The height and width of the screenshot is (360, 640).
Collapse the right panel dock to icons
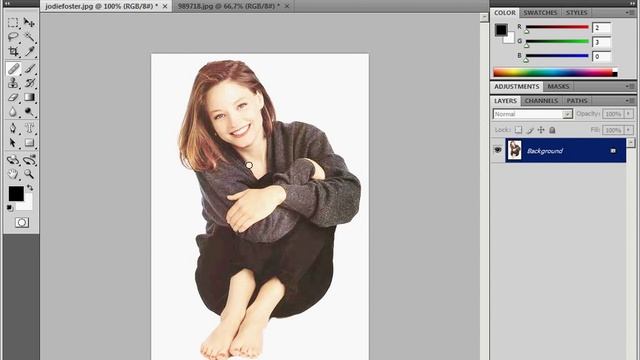pos(632,3)
